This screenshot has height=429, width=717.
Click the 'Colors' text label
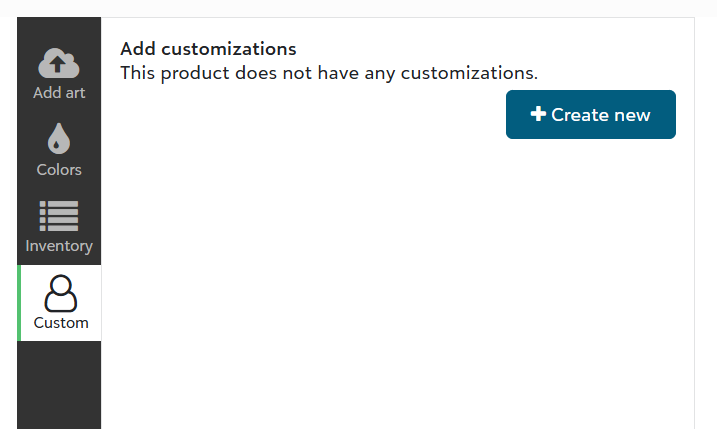[x=59, y=170]
